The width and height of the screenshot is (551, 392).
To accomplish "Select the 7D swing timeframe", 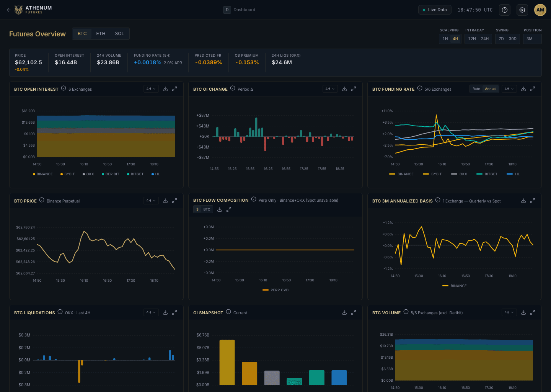I will pyautogui.click(x=501, y=39).
